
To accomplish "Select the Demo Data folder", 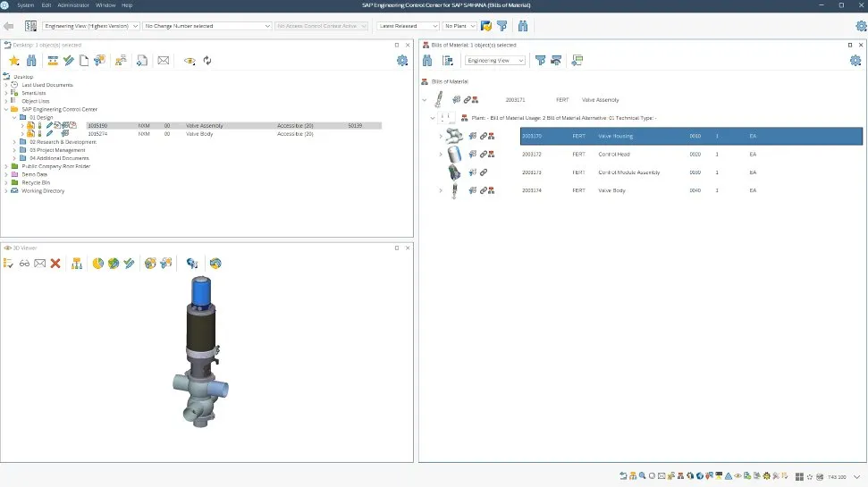I will [34, 175].
